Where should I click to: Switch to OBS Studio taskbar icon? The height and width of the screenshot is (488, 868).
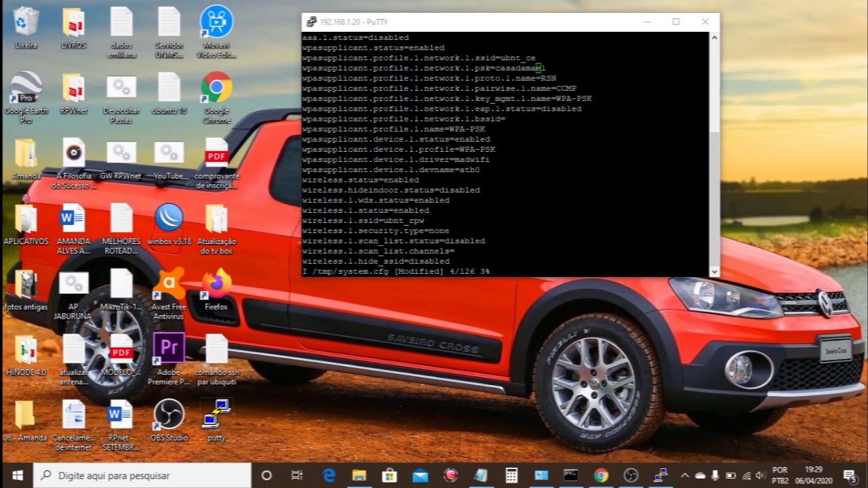(x=631, y=475)
